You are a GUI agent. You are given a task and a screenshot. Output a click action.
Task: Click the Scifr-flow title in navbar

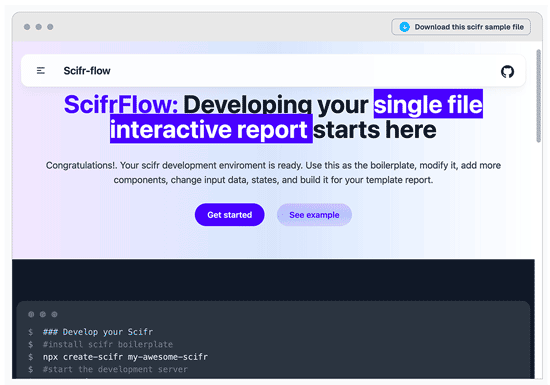coord(87,71)
